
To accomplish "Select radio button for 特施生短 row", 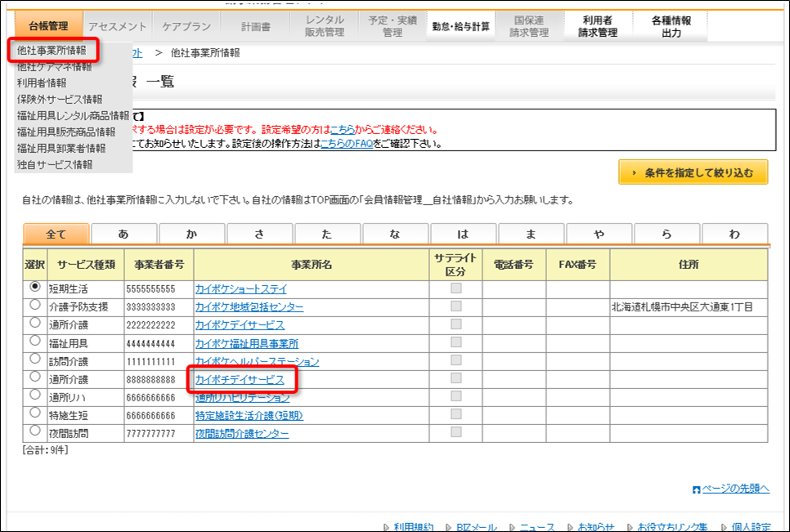I will pos(35,413).
